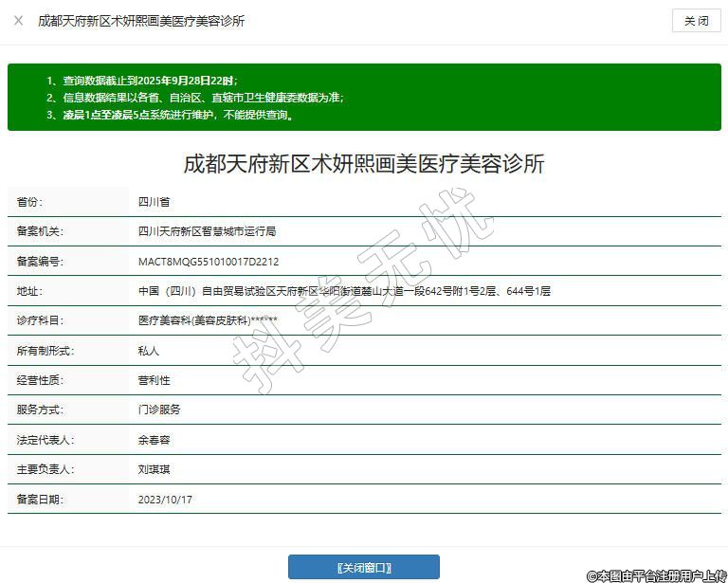Click the 经营性质 value 营利性

(154, 380)
